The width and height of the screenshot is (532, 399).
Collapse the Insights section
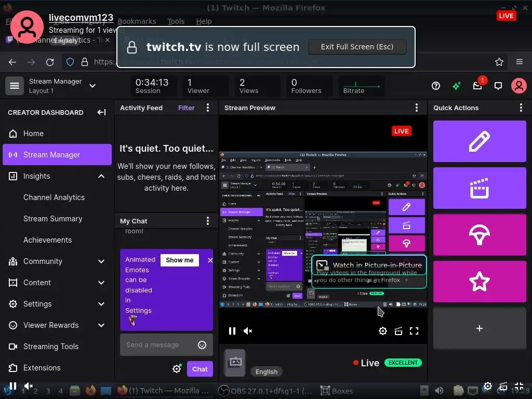click(101, 176)
